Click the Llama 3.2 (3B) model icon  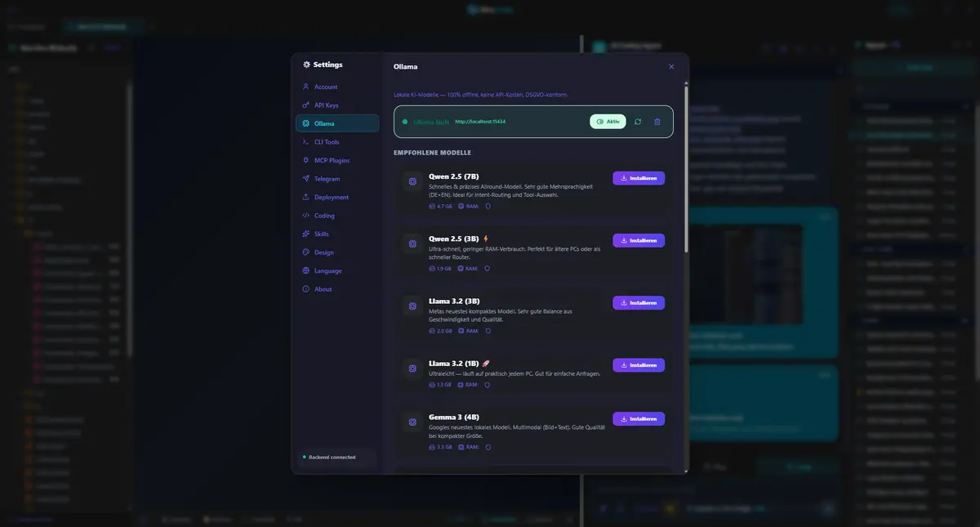point(412,306)
